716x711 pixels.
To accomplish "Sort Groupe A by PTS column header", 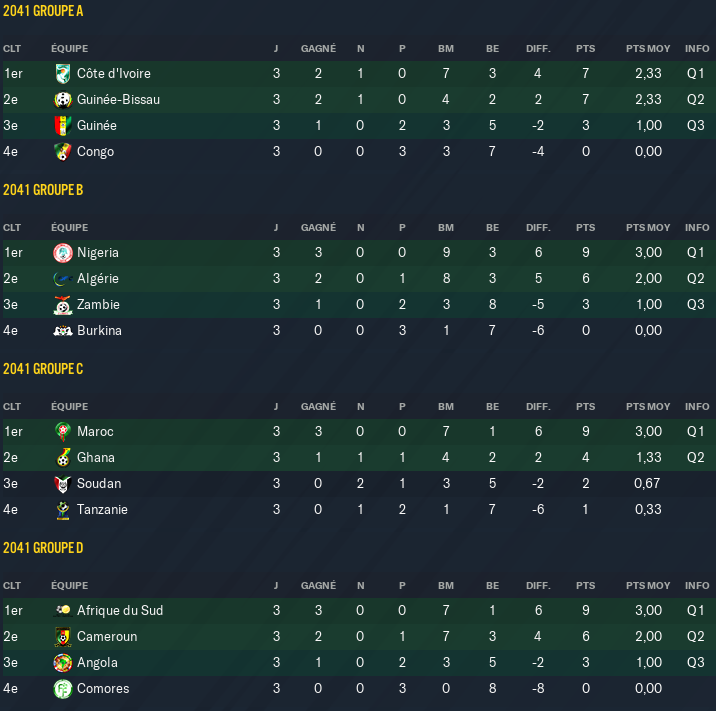I will tap(585, 48).
